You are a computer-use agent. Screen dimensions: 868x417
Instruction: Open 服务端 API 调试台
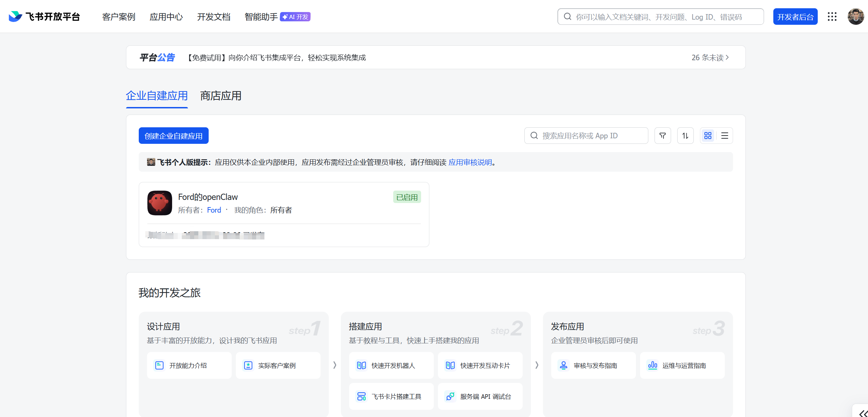pyautogui.click(x=480, y=396)
